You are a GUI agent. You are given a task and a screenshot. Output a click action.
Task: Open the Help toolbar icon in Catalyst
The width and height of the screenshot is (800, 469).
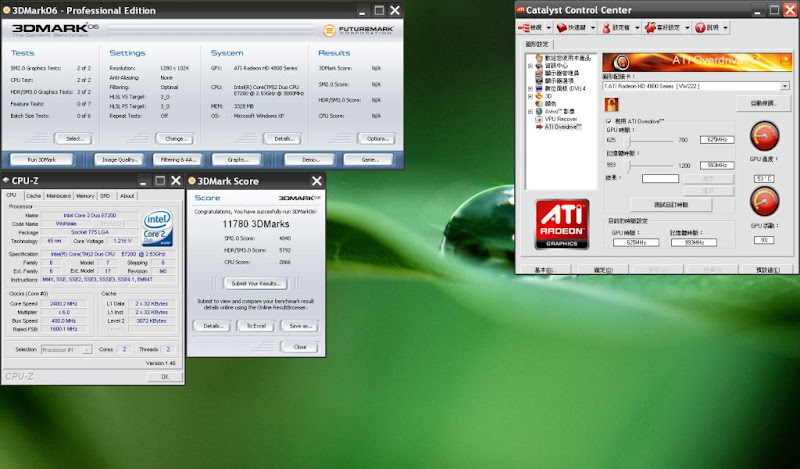705,28
